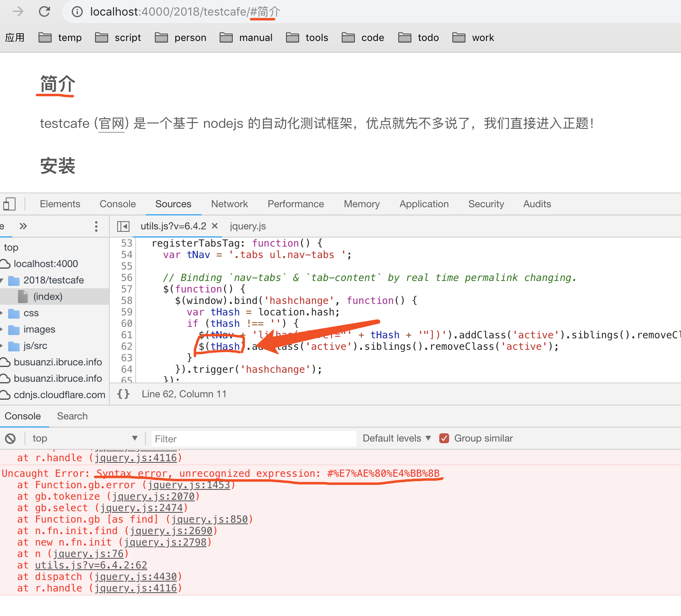The height and width of the screenshot is (616, 681).
Task: Toggle the device toolbar icon in DevTools
Action: (9, 204)
